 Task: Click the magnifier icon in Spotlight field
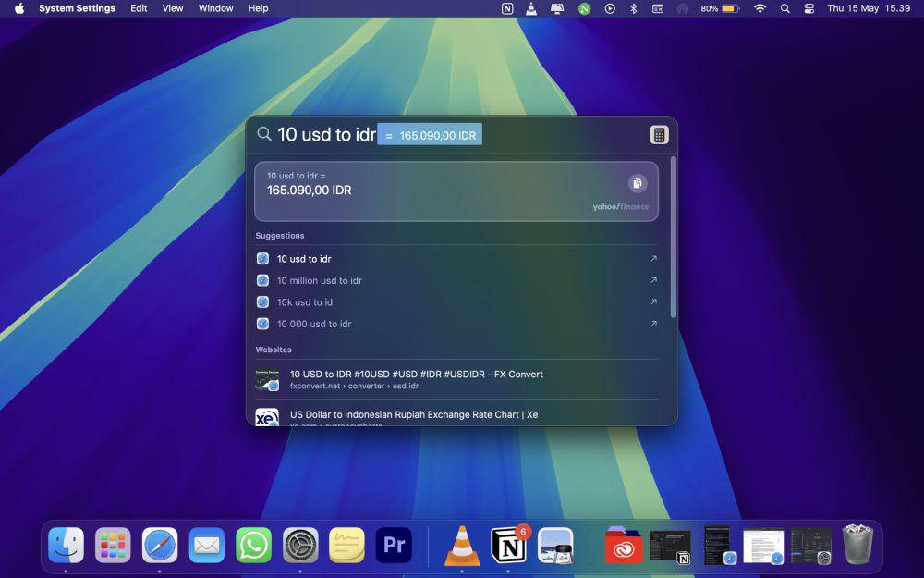(x=264, y=134)
